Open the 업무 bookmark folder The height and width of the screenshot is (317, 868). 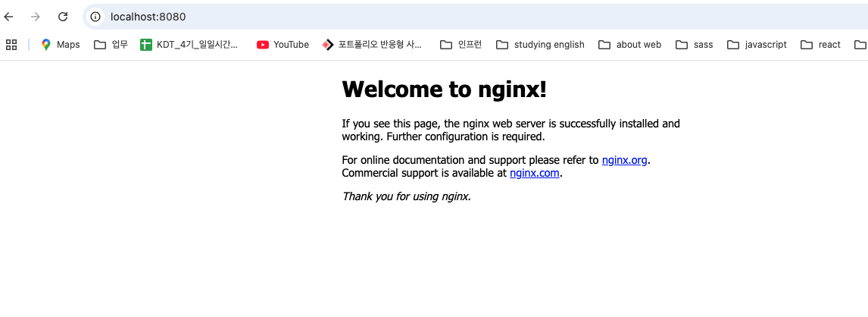(x=111, y=45)
